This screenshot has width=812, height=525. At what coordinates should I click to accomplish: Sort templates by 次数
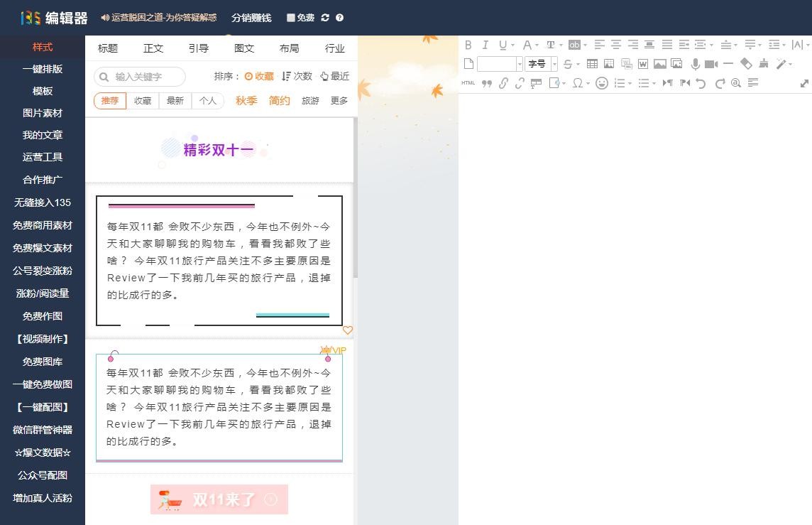(297, 76)
